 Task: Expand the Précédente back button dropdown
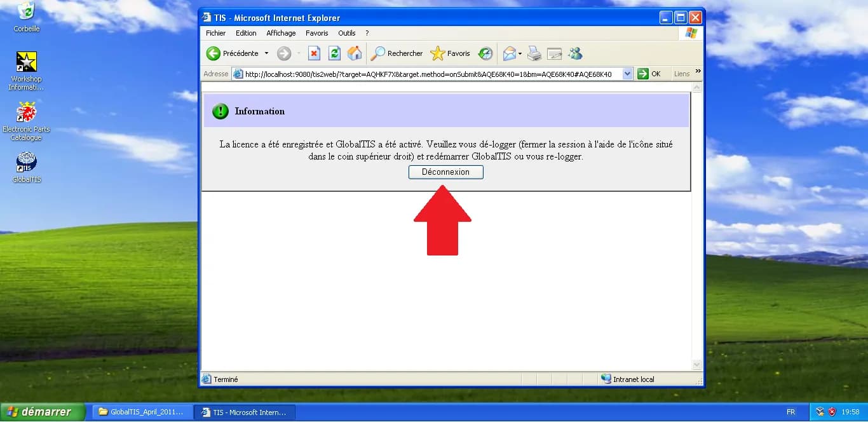point(268,53)
